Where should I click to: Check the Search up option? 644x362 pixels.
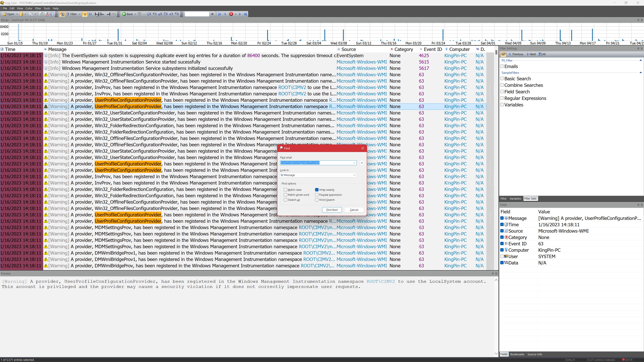point(285,200)
